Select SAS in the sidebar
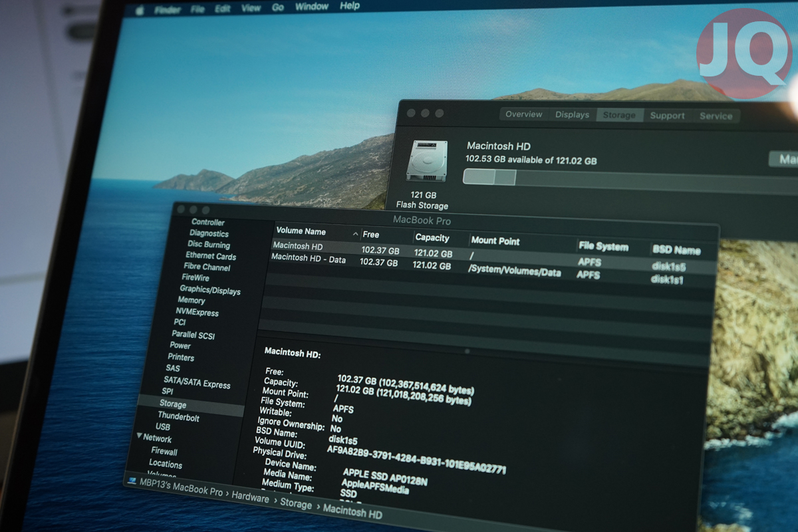This screenshot has width=798, height=532. [173, 368]
